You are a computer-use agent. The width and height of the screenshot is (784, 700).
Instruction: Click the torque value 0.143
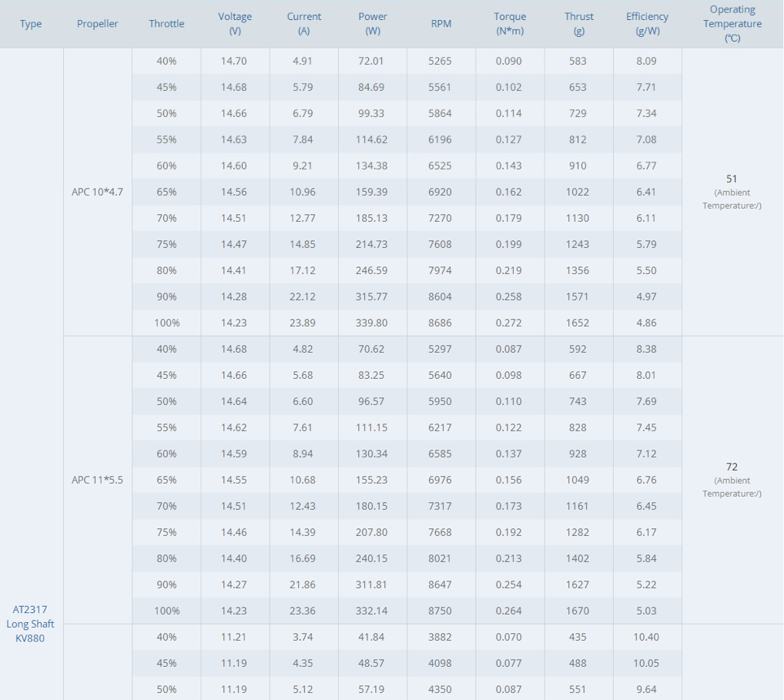(x=508, y=166)
